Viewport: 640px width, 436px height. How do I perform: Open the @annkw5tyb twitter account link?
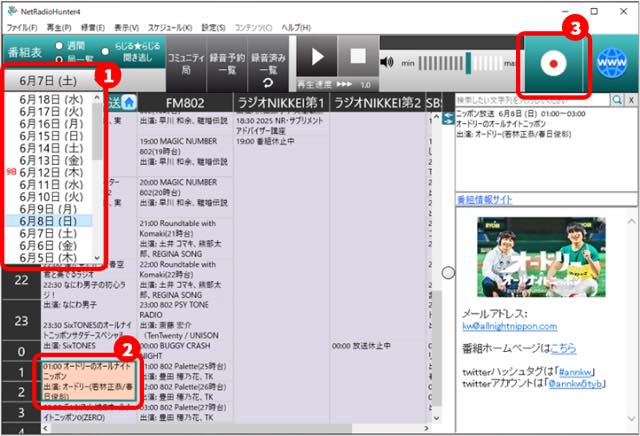point(575,384)
